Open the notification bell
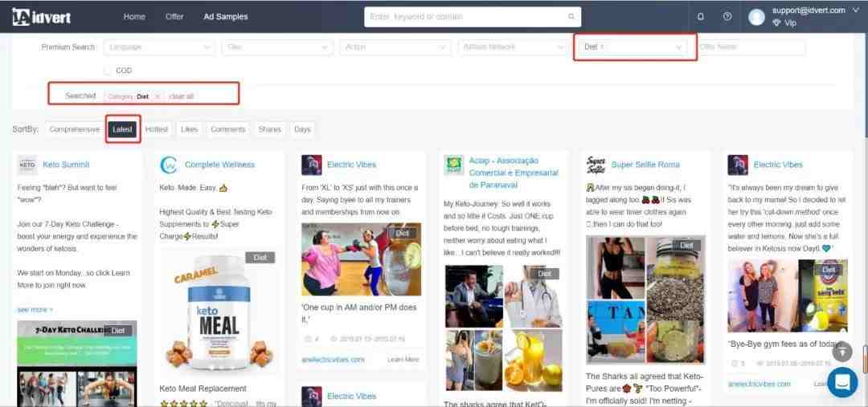The width and height of the screenshot is (868, 407). tap(700, 17)
